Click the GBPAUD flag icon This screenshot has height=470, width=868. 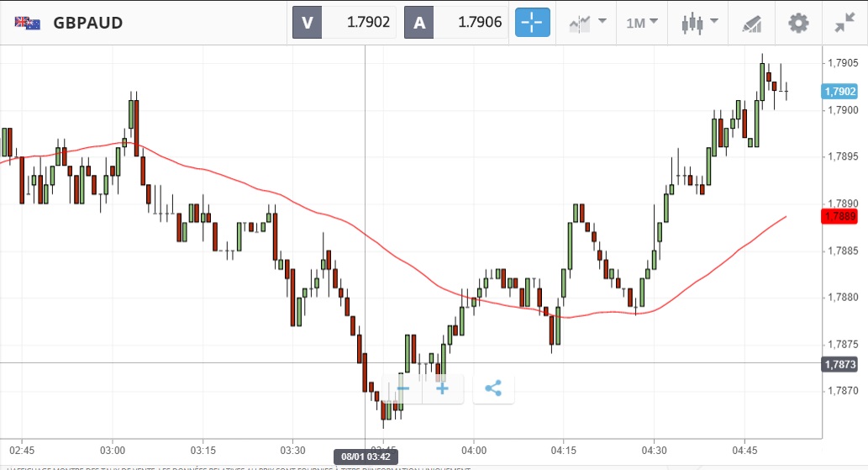(x=28, y=23)
